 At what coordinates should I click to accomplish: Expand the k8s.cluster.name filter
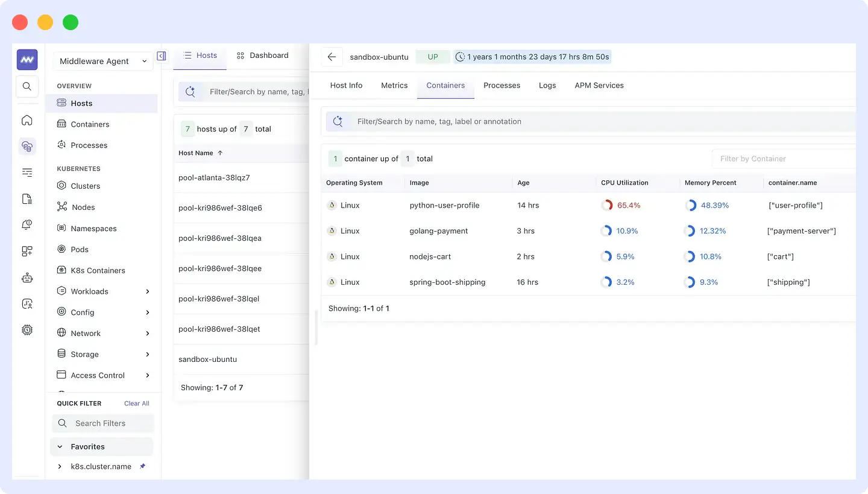(x=60, y=466)
